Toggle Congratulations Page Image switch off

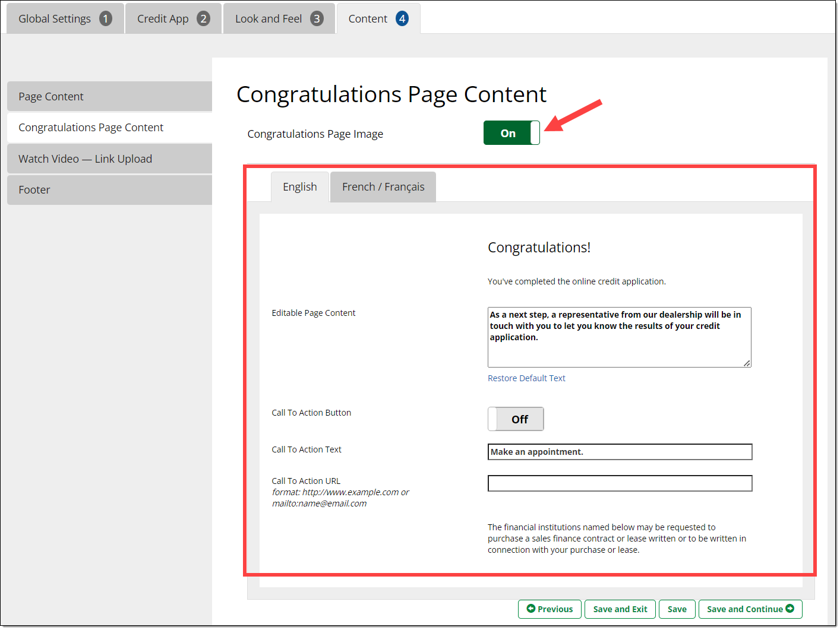(x=511, y=133)
